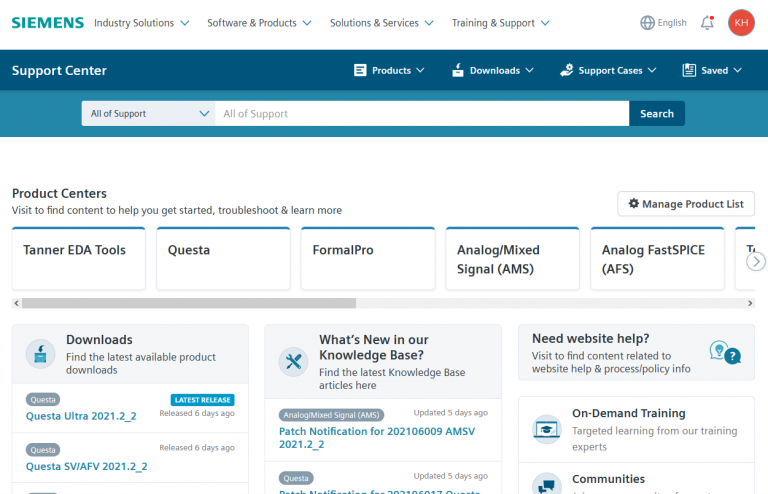This screenshot has width=768, height=494.
Task: Click the Search button
Action: click(656, 114)
